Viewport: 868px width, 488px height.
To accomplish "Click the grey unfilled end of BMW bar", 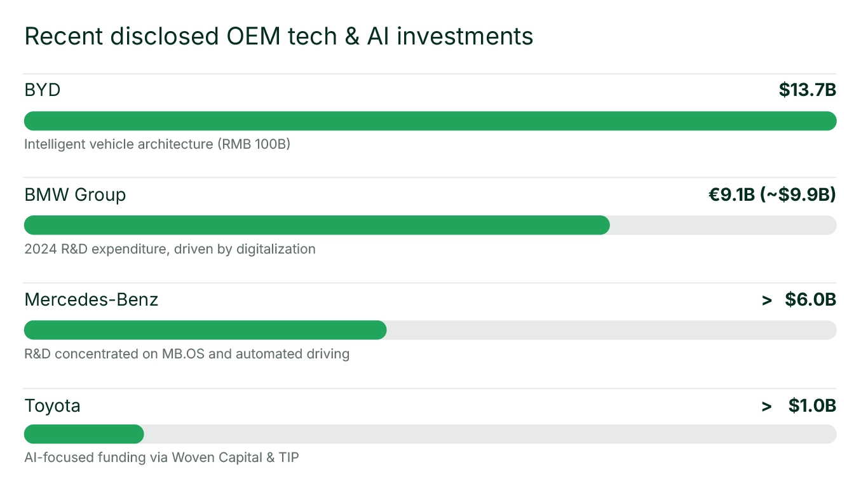I will click(x=722, y=225).
